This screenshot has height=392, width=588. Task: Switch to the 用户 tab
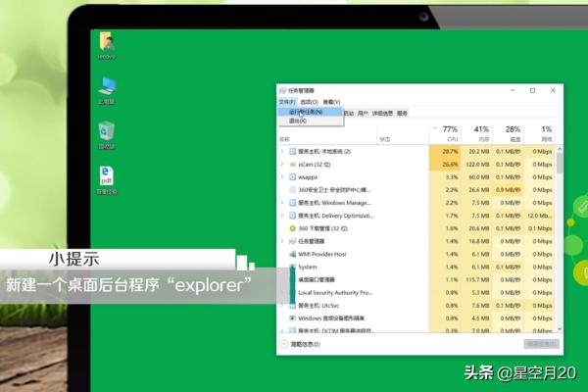pyautogui.click(x=363, y=114)
